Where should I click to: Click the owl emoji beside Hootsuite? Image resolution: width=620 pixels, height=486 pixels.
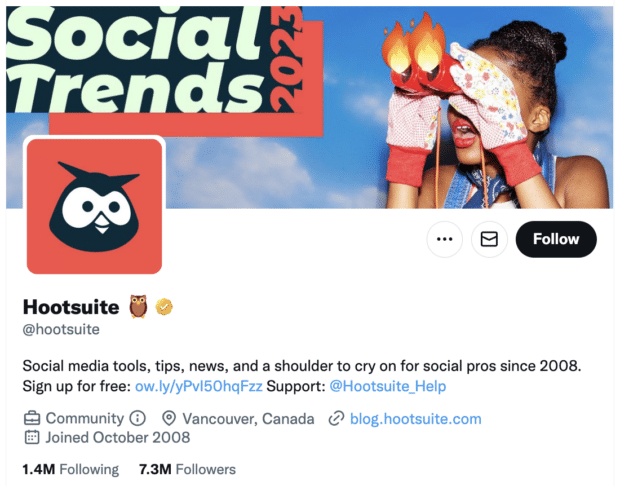138,307
